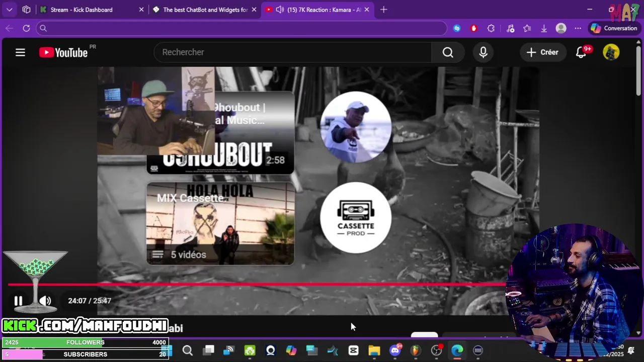Go to the YouTube home logo
The height and width of the screenshot is (362, 644).
(63, 52)
